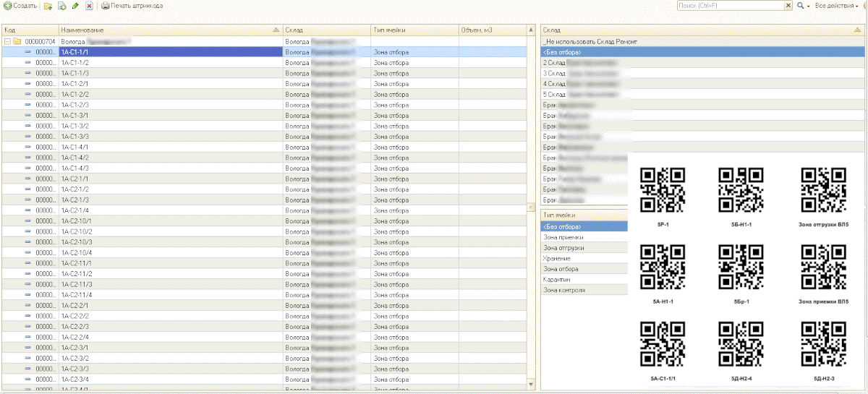
Task: Open the dropdown arrow beside the magnifier
Action: (808, 6)
